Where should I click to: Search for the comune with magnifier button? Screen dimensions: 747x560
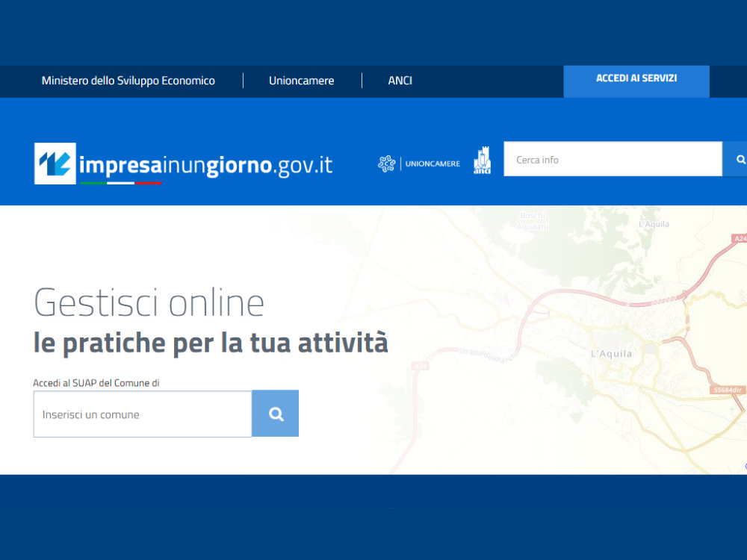pyautogui.click(x=276, y=414)
